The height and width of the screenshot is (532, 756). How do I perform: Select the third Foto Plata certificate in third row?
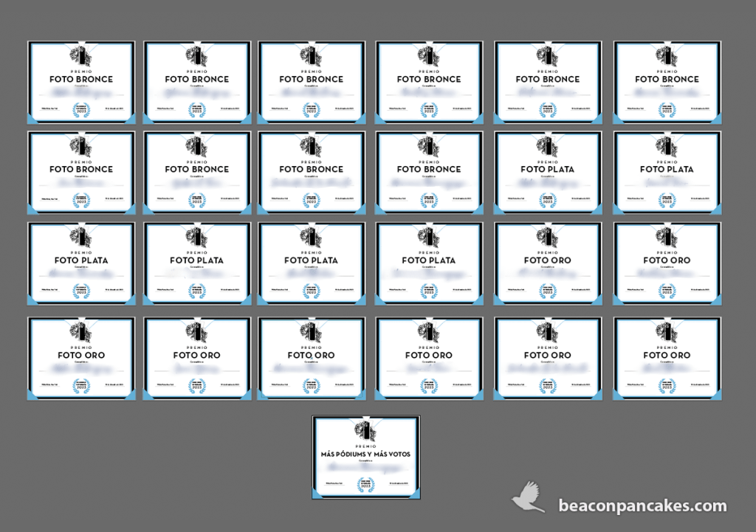(x=311, y=263)
